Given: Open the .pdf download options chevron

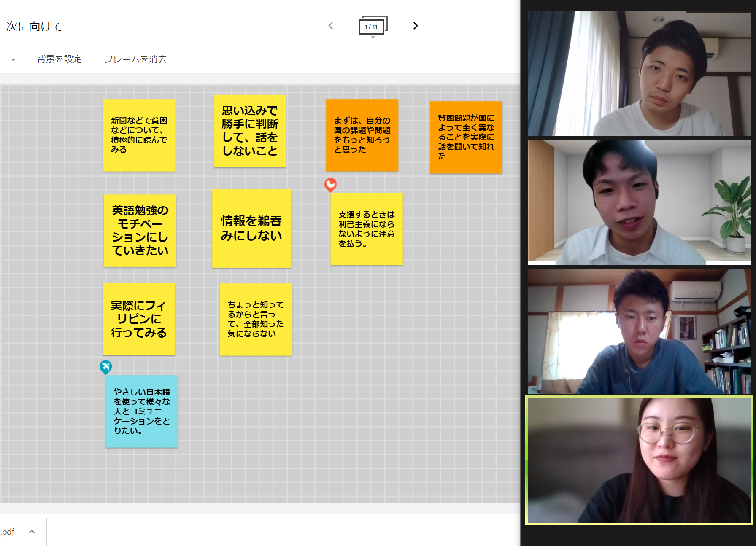Looking at the screenshot, I should (32, 532).
